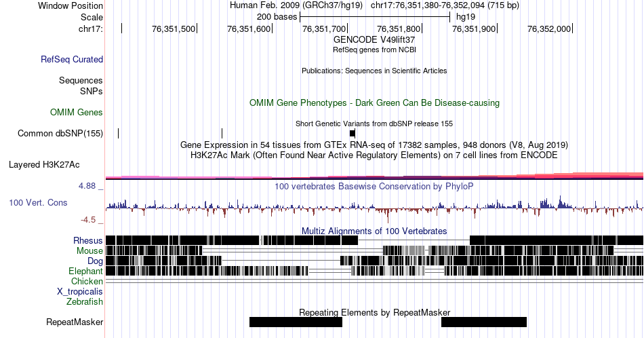Click the GTEx Gene Expression track title
Screen dimensions: 644x338
coord(374,145)
